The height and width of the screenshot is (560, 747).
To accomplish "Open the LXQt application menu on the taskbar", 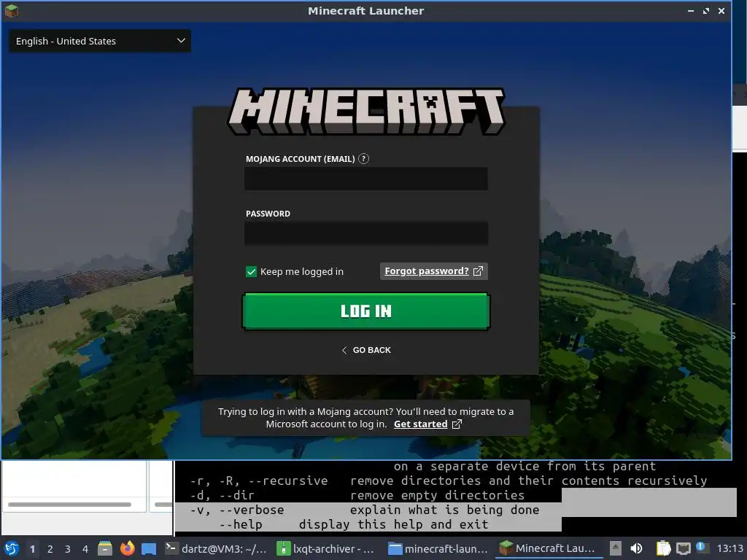I will (x=12, y=549).
